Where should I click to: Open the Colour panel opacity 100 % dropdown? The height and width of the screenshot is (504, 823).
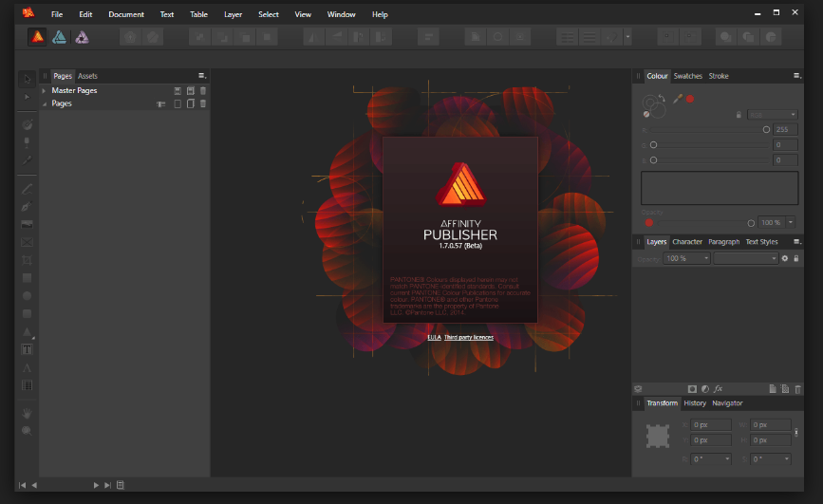[x=791, y=223]
